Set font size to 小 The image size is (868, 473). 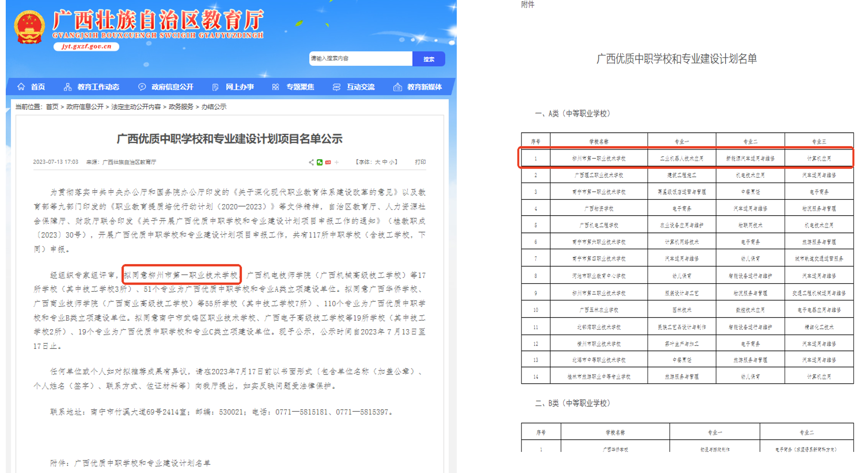[392, 162]
